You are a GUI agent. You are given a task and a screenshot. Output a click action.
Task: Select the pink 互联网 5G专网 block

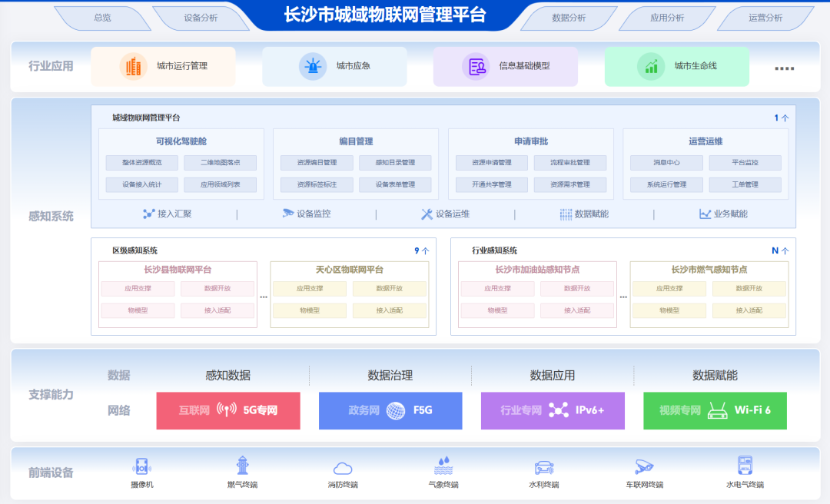(228, 410)
